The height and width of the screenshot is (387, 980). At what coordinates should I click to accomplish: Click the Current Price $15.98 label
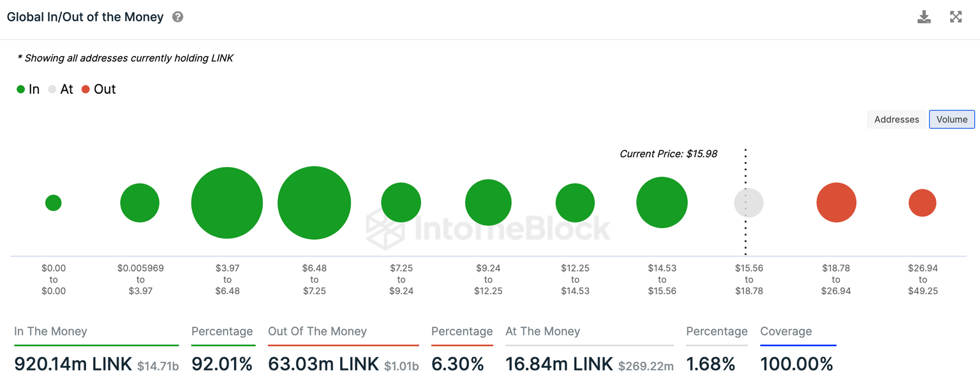click(x=668, y=154)
